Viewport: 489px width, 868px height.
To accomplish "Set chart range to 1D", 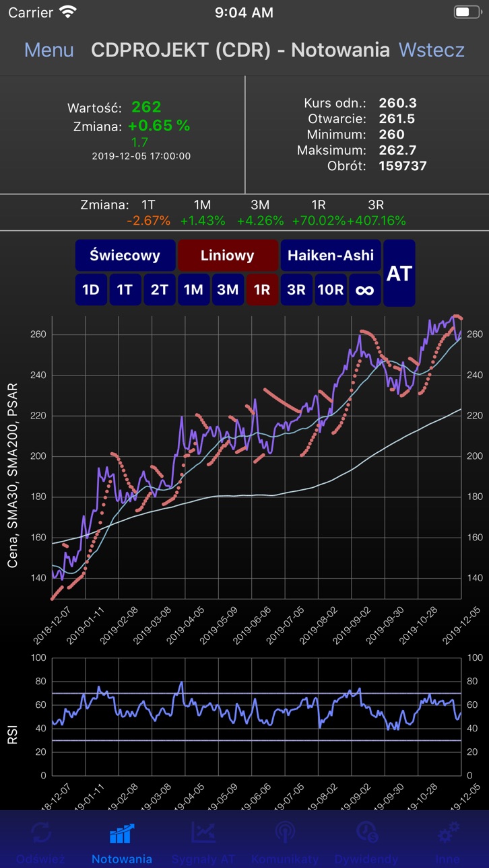I will point(91,290).
